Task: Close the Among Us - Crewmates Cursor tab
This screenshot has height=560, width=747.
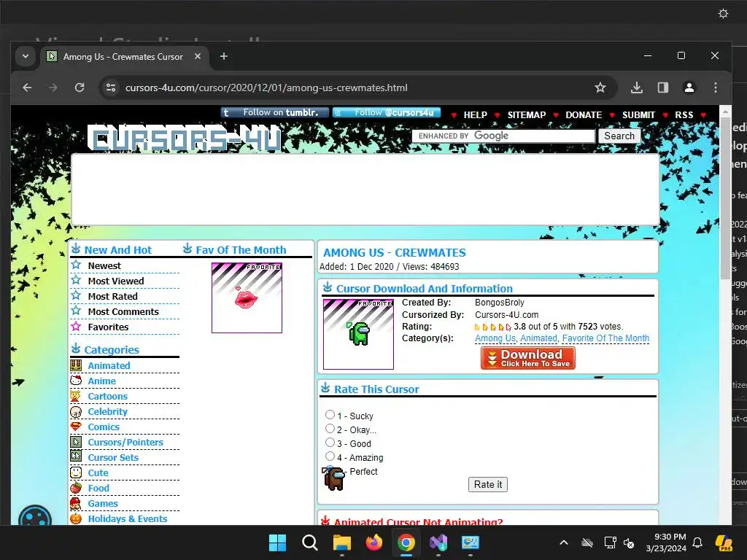Action: [x=198, y=56]
